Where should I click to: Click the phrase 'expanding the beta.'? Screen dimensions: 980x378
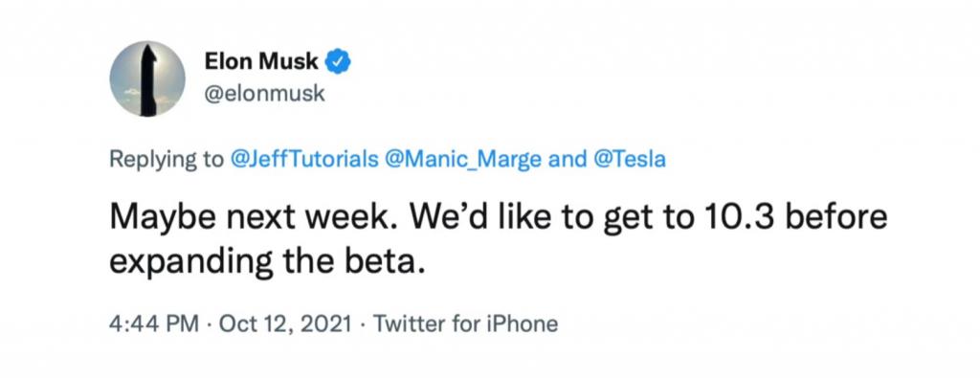pyautogui.click(x=268, y=263)
